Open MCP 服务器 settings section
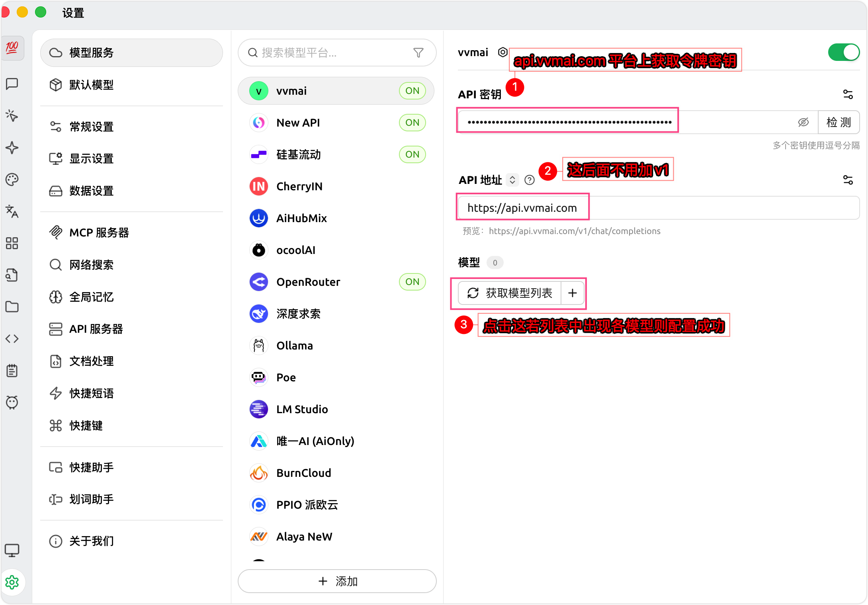 [x=131, y=232]
